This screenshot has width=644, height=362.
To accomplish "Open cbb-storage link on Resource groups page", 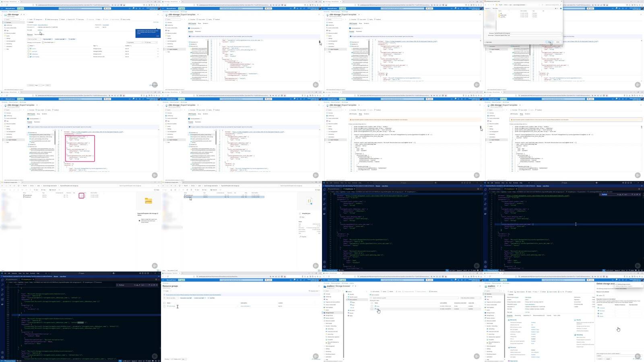I will point(171,306).
